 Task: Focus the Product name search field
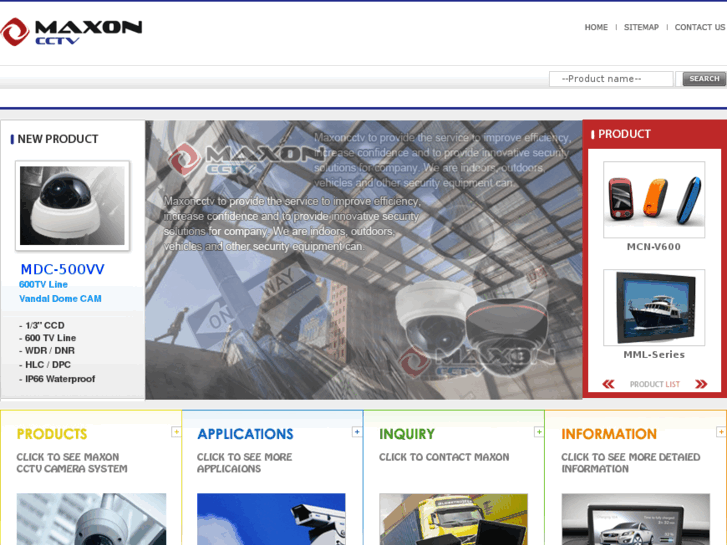pyautogui.click(x=611, y=79)
